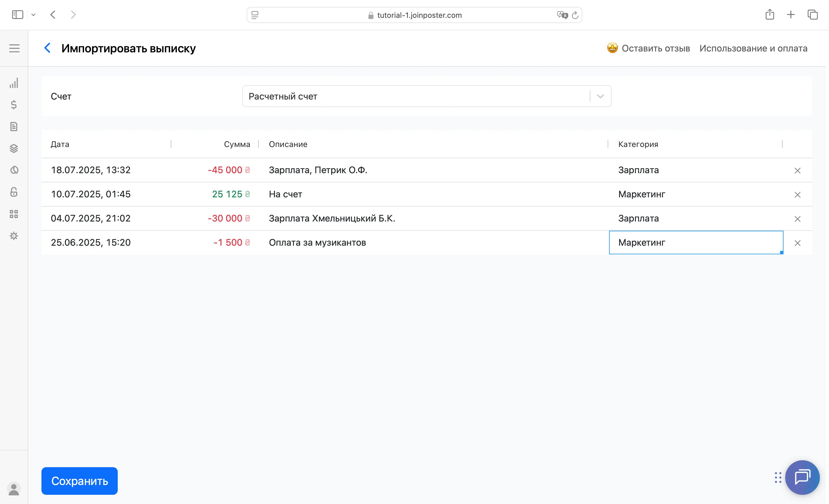
Task: Open the applications grid sidebar icon
Action: pyautogui.click(x=14, y=214)
